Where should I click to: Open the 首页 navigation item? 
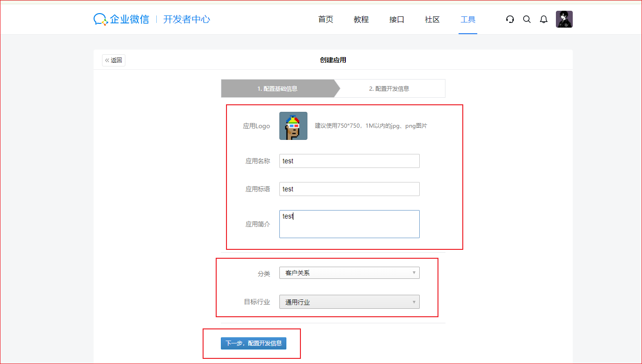(326, 19)
